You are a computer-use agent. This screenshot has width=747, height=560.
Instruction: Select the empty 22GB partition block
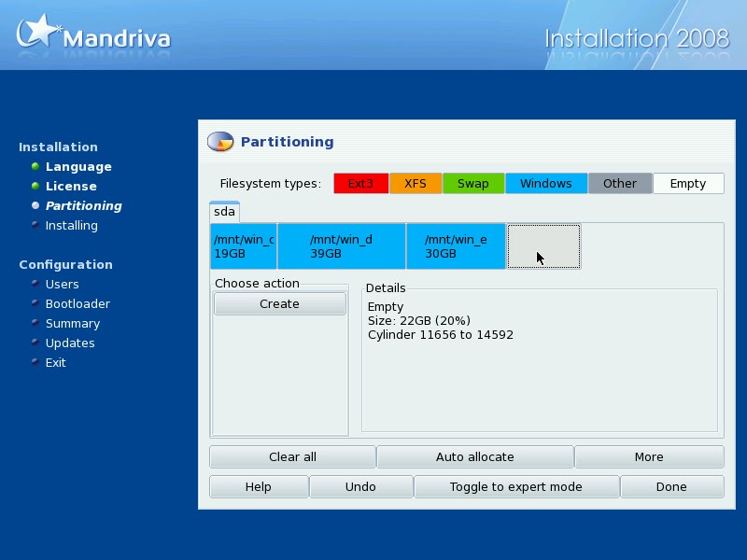pos(543,246)
